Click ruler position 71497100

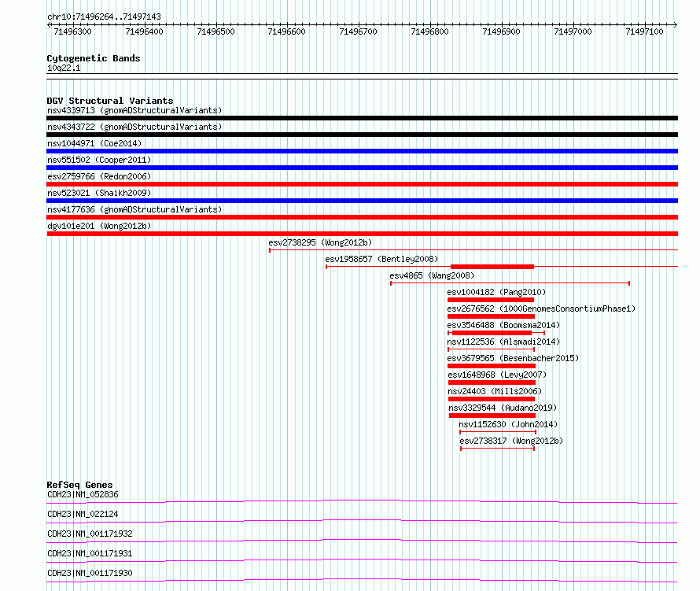pos(644,31)
